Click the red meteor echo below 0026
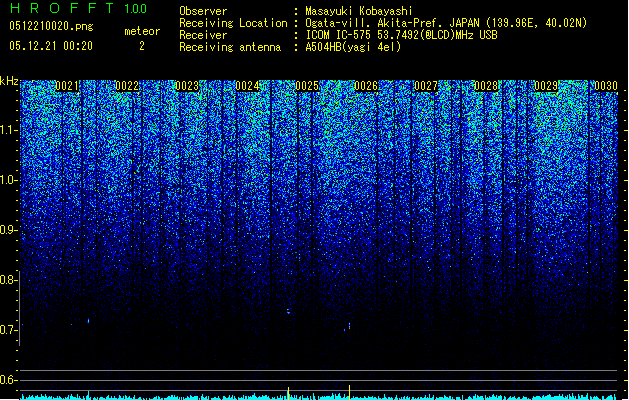Viewport: 629px width, 400px height. tap(349, 326)
